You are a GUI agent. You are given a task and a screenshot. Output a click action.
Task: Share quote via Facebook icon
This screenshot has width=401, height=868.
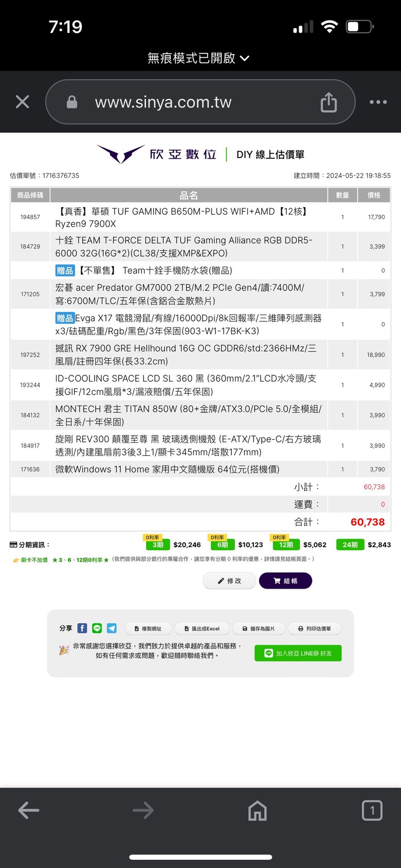pyautogui.click(x=82, y=628)
